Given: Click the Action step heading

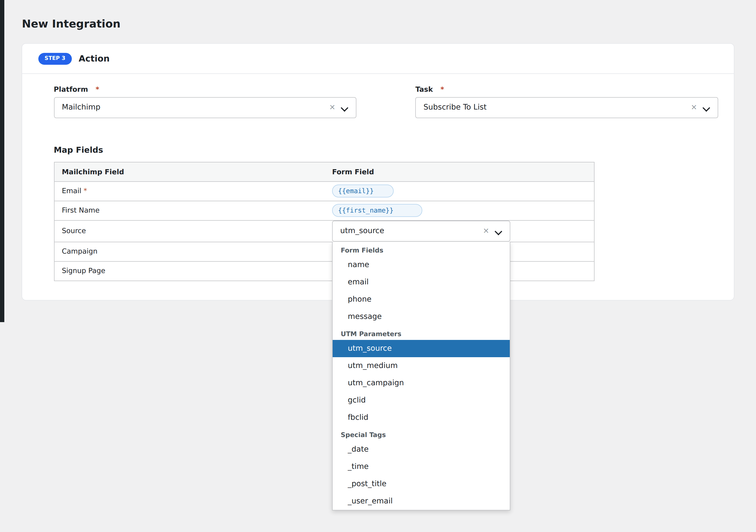Looking at the screenshot, I should 94,59.
